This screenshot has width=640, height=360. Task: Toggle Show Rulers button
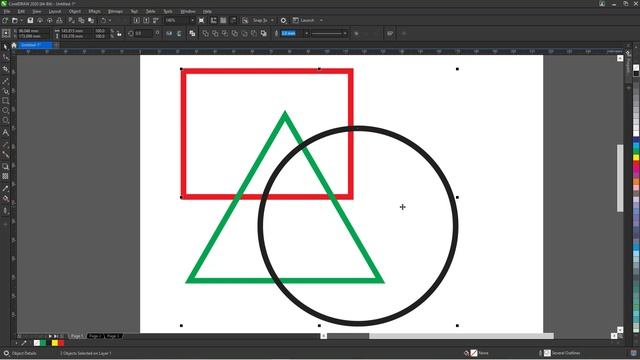[213, 20]
